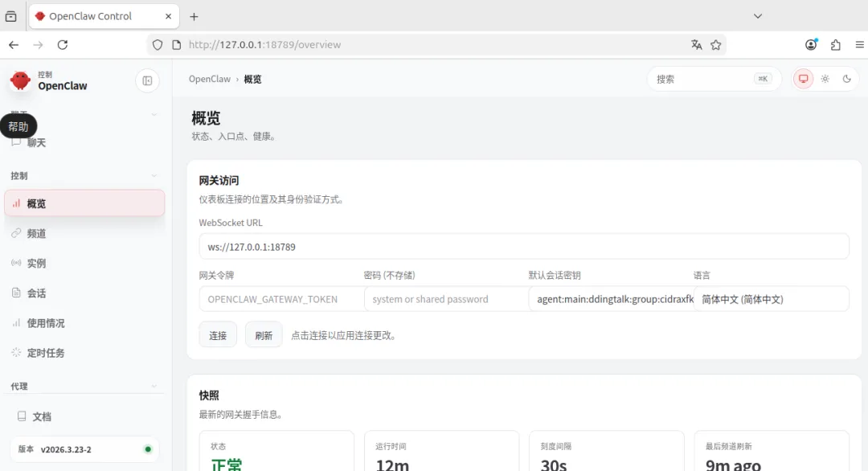Open the 会话 sessions sidebar item
Image resolution: width=868 pixels, height=471 pixels.
(x=84, y=293)
